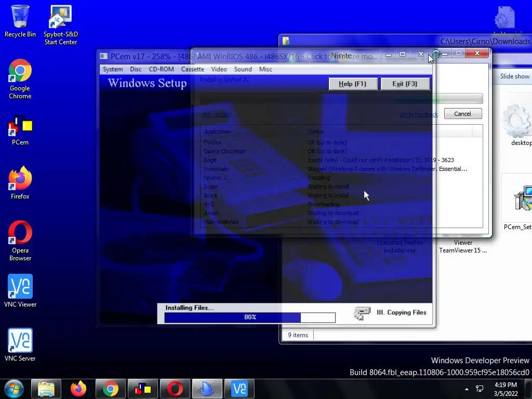
Task: Select the VNC Viewer desktop shortcut
Action: (20, 291)
